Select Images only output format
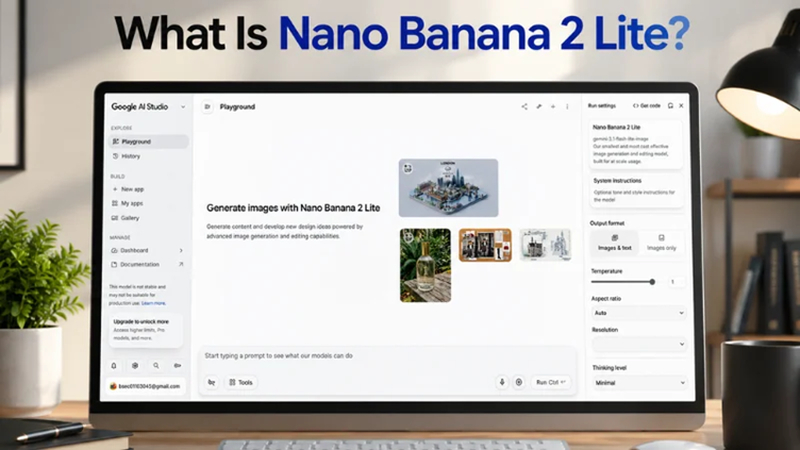Screen dimensions: 800x450 coord(661,243)
